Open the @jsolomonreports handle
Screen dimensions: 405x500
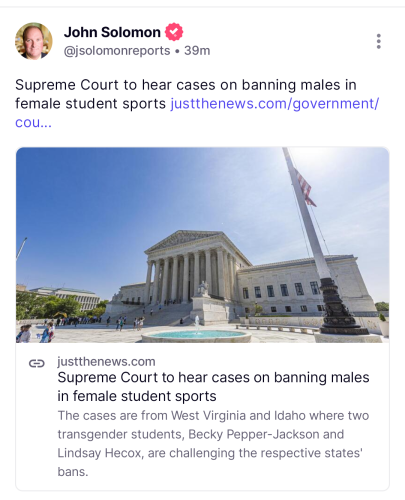[x=117, y=51]
